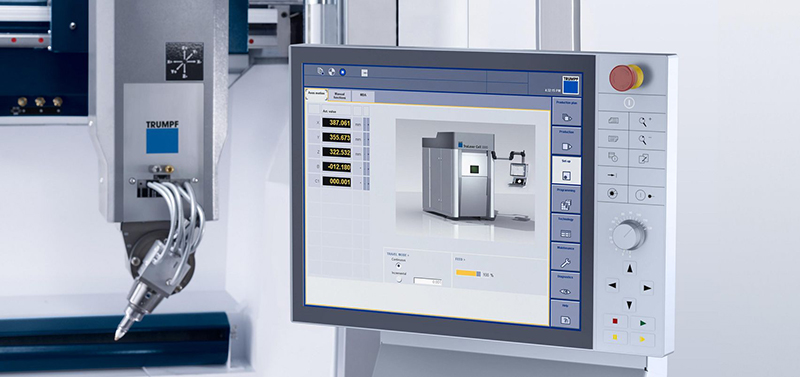Open the Production mode icon
Screen dimensions: 800x377
tap(566, 141)
